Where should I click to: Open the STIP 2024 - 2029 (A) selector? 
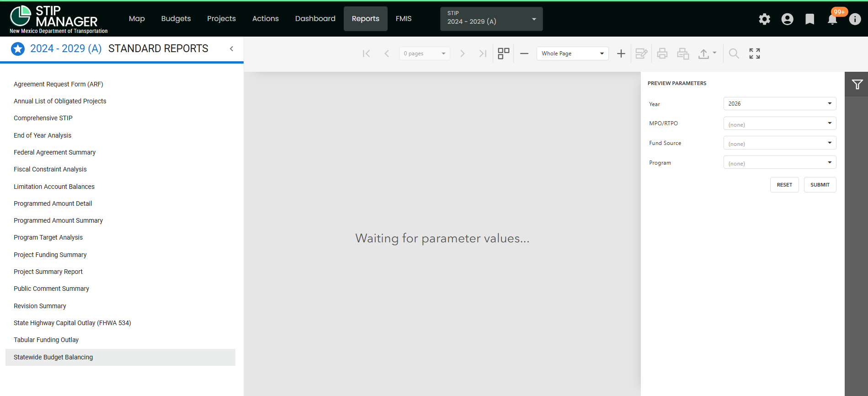tap(491, 19)
